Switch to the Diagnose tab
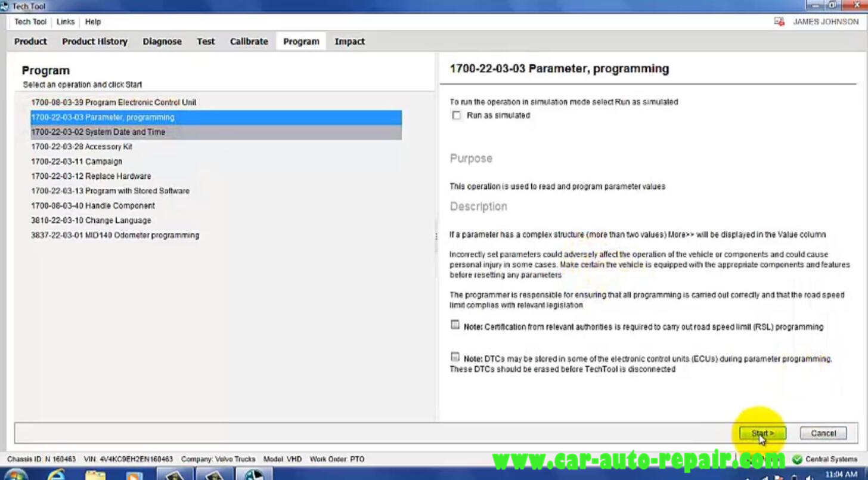 pos(162,41)
